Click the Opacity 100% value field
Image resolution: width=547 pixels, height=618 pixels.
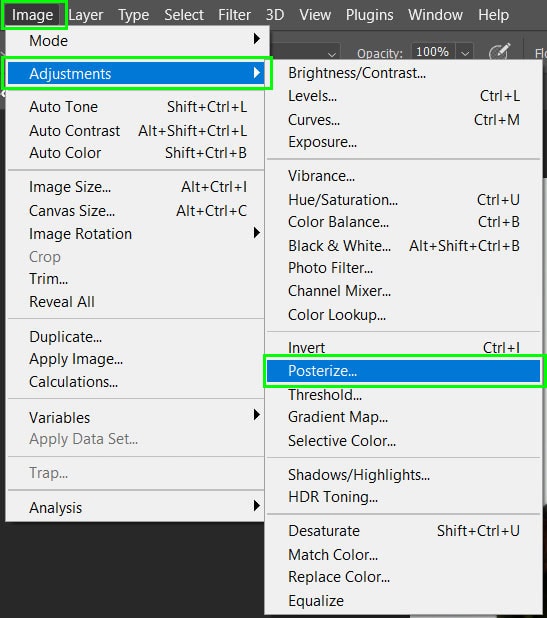tap(433, 52)
